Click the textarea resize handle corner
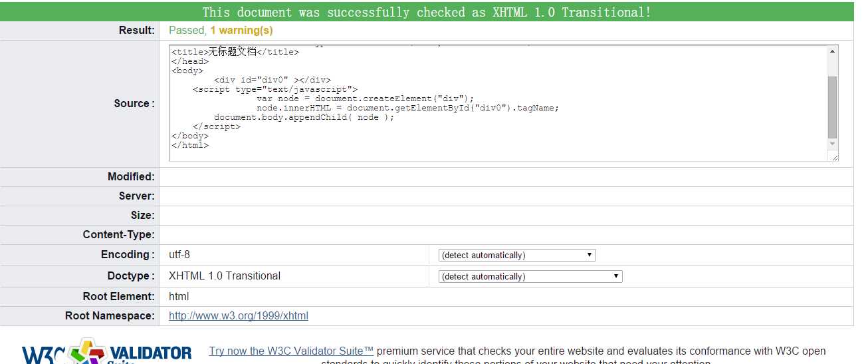This screenshot has width=868, height=364. (x=833, y=156)
